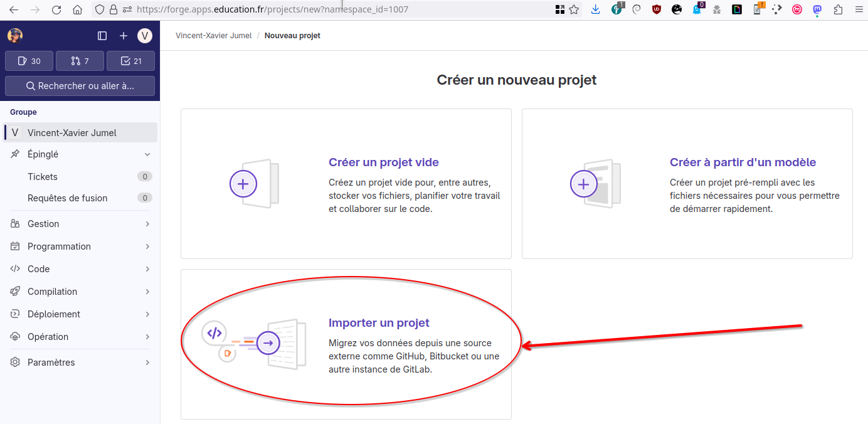
Task: Click the QR code icon in address bar
Action: pyautogui.click(x=560, y=9)
